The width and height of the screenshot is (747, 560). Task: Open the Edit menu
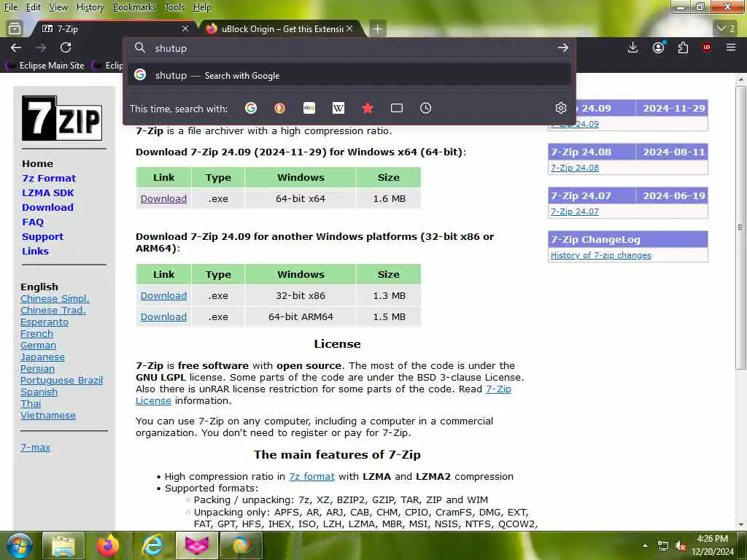coord(34,7)
